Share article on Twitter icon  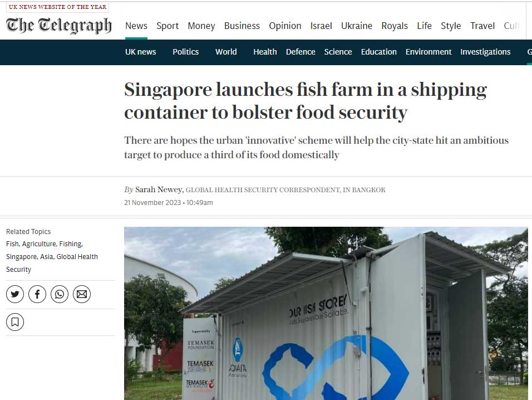click(15, 294)
